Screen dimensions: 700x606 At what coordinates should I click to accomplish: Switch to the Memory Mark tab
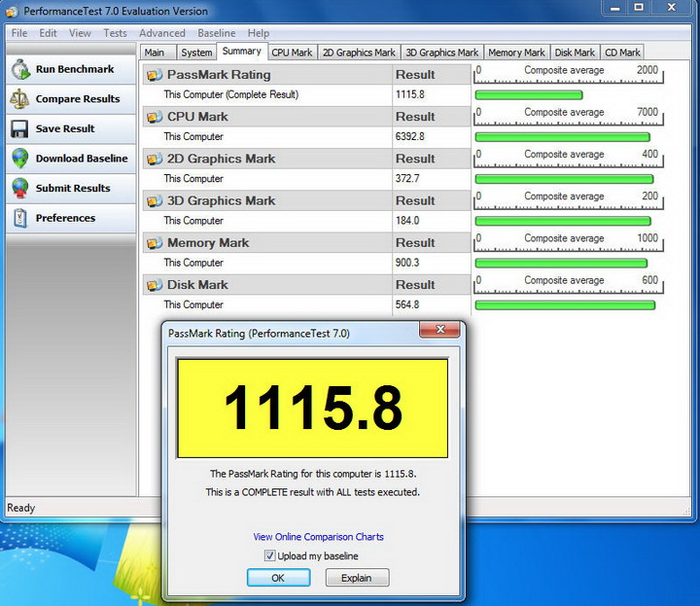tap(516, 53)
